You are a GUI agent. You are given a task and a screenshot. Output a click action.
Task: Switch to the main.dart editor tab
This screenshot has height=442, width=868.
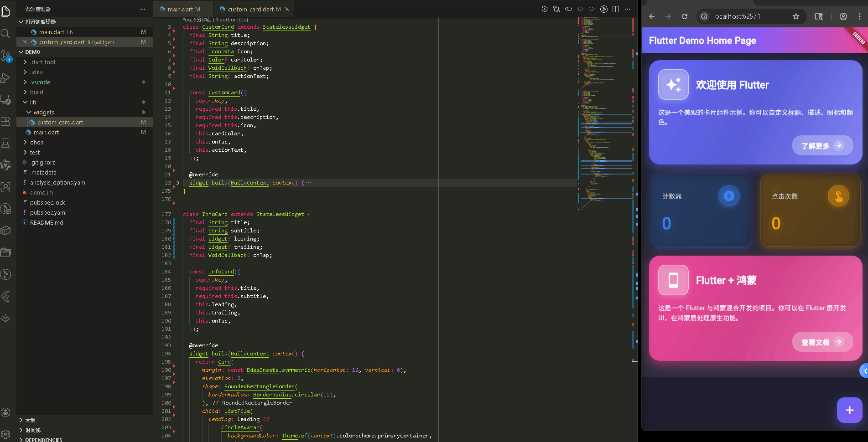183,9
